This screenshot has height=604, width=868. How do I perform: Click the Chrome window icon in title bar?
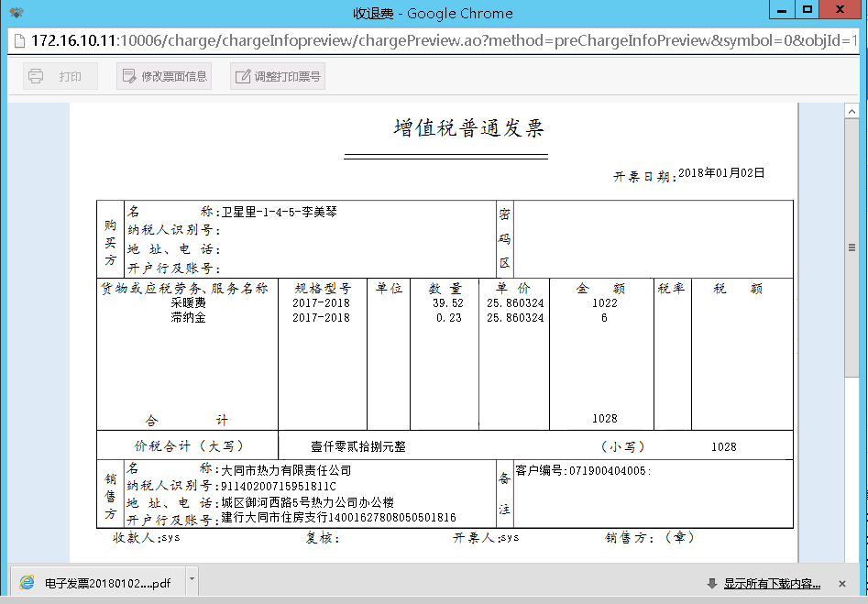(16, 13)
